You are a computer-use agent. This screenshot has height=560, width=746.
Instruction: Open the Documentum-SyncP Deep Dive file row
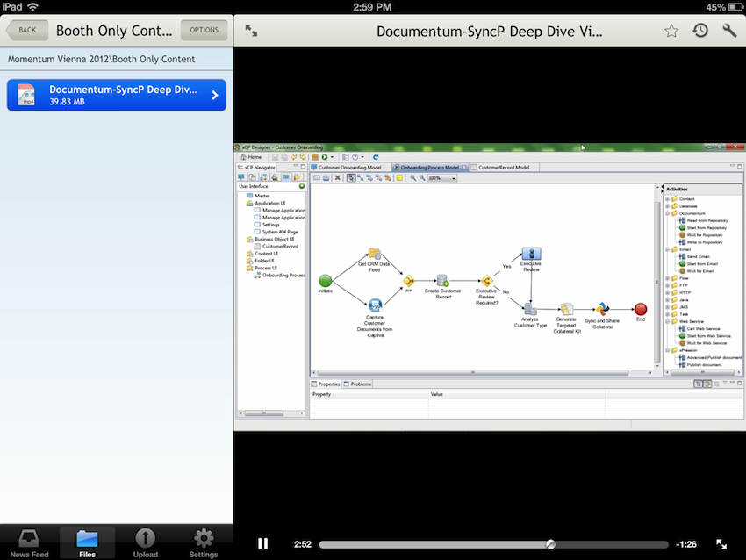click(117, 95)
